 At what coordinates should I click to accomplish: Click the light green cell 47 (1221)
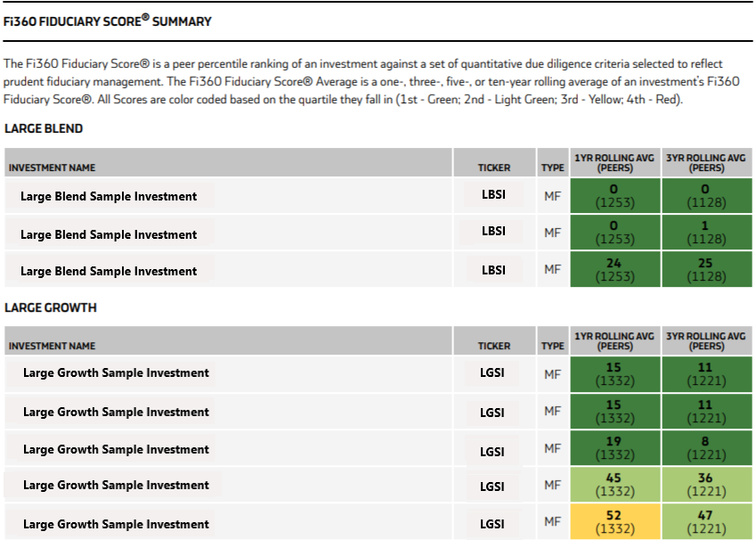[x=707, y=521]
